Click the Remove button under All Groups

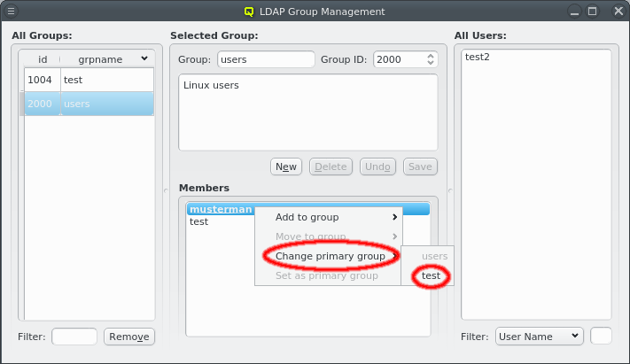click(128, 337)
